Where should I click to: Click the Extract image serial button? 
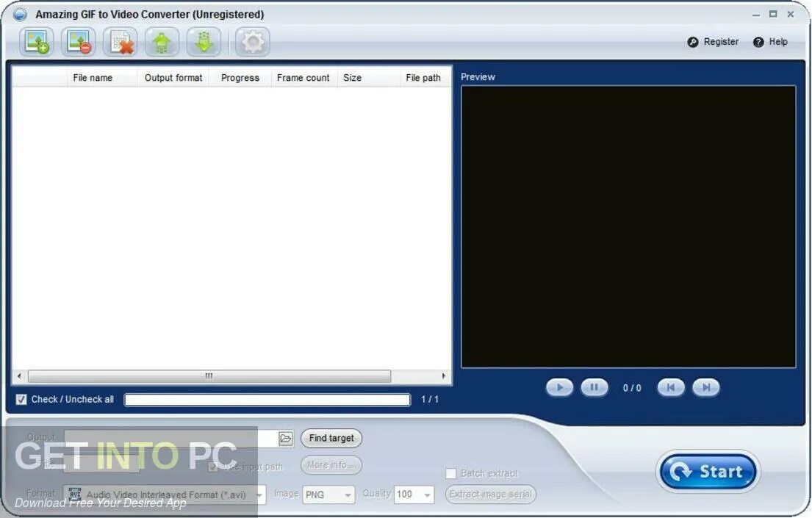pyautogui.click(x=490, y=494)
